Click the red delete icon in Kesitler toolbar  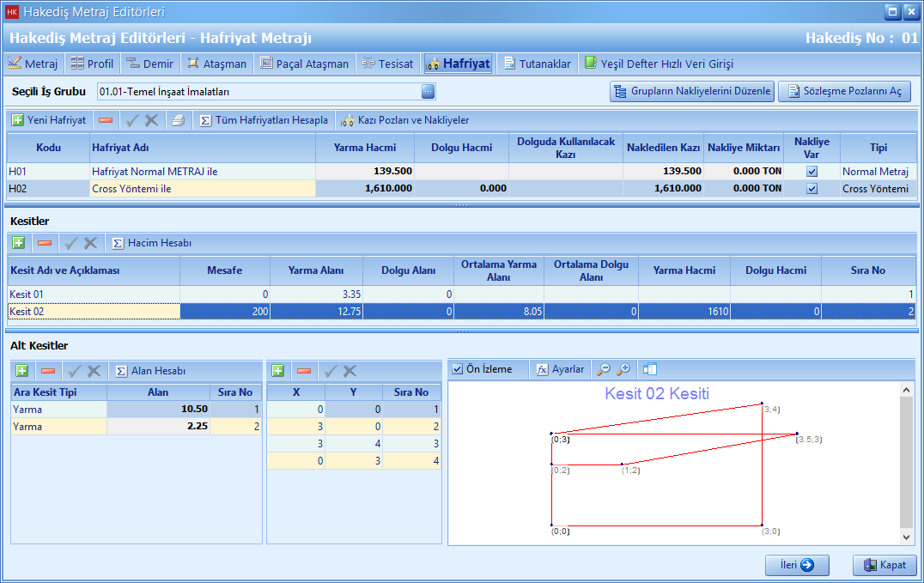(45, 243)
